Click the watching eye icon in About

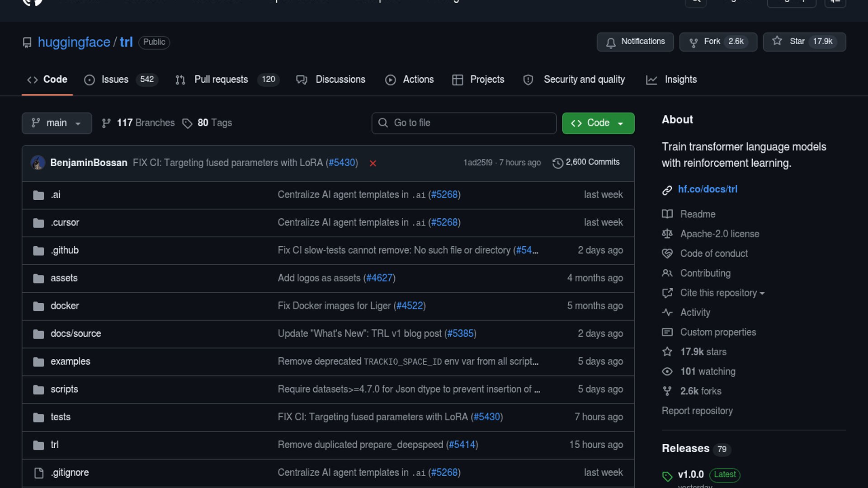click(667, 371)
